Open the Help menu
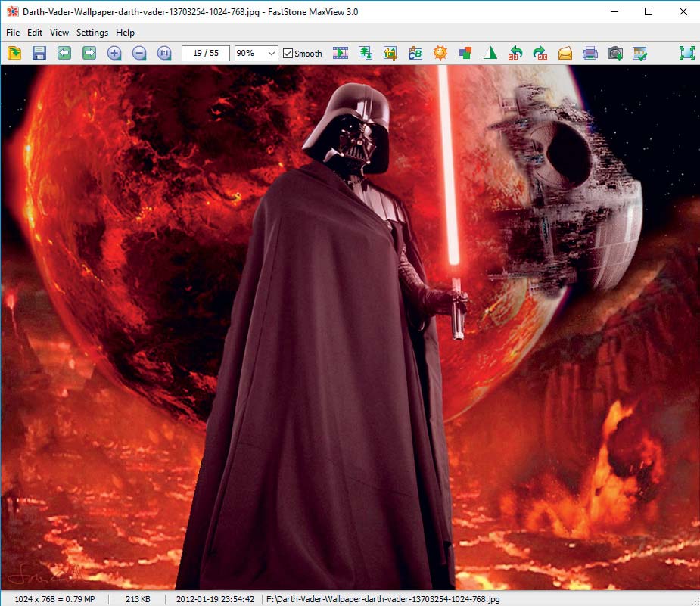 click(125, 33)
